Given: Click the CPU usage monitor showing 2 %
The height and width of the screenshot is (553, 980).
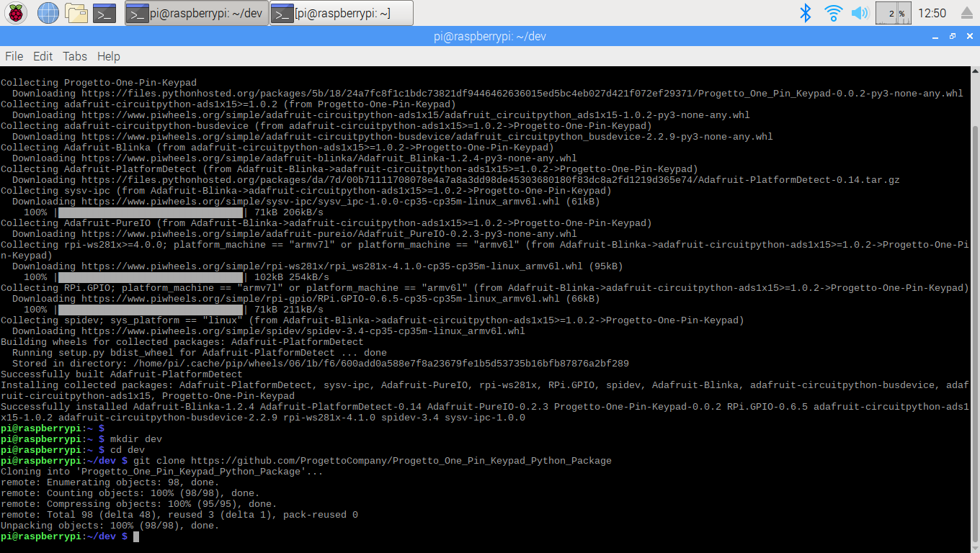Looking at the screenshot, I should coord(894,13).
